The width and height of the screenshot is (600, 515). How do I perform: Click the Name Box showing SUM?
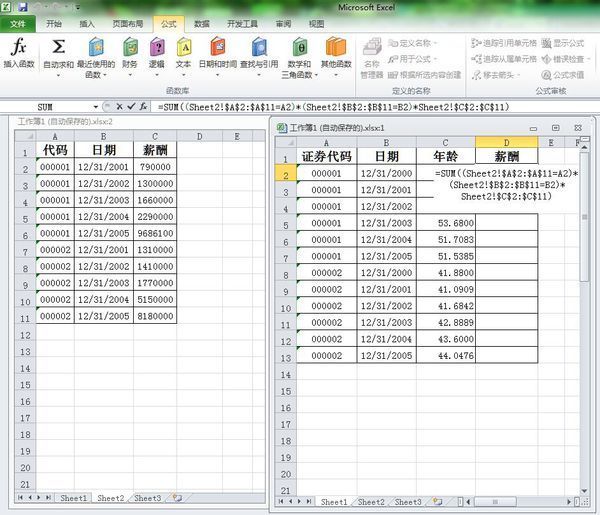tap(46, 107)
